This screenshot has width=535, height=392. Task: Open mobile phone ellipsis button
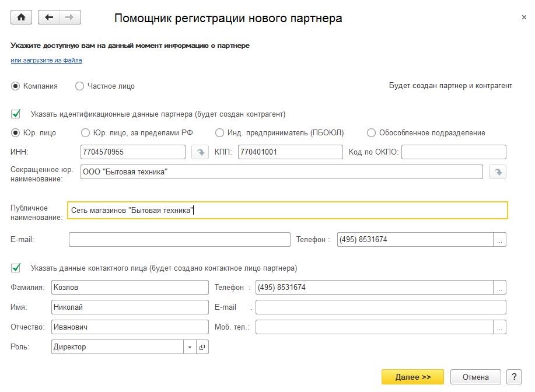click(x=499, y=327)
